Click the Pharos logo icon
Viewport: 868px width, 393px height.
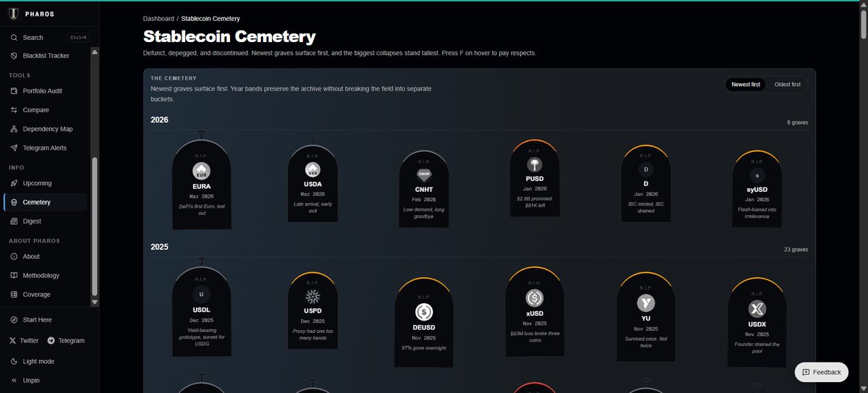pos(14,14)
